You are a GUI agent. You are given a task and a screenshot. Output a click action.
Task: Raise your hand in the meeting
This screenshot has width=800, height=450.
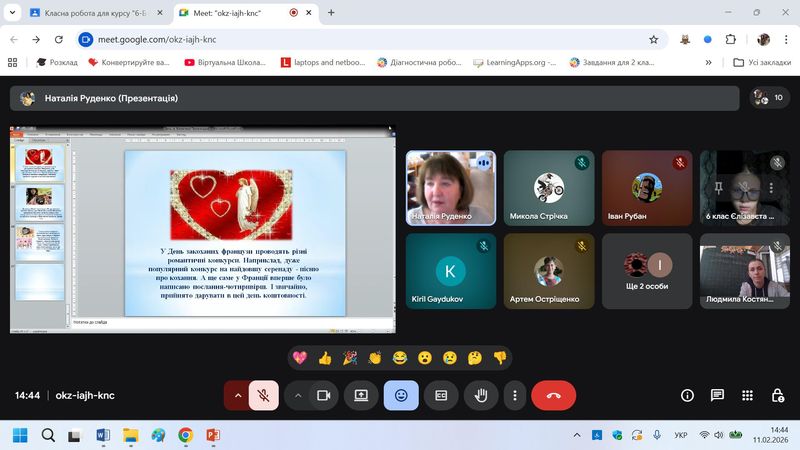(x=480, y=395)
